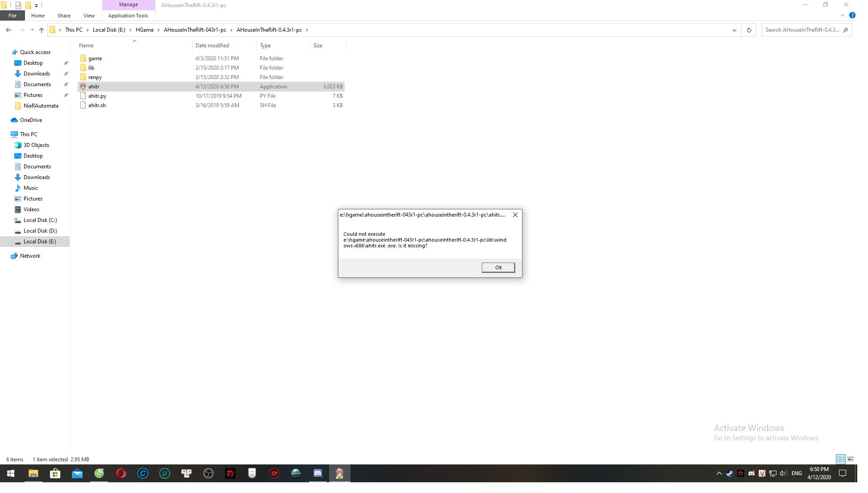Viewport: 868px width, 493px height.
Task: Click the File menu tab
Action: coord(13,16)
